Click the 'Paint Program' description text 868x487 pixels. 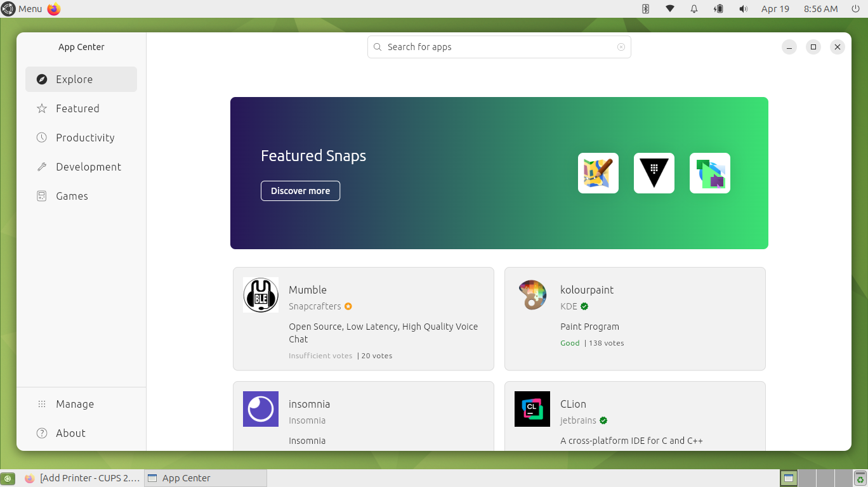click(x=589, y=327)
